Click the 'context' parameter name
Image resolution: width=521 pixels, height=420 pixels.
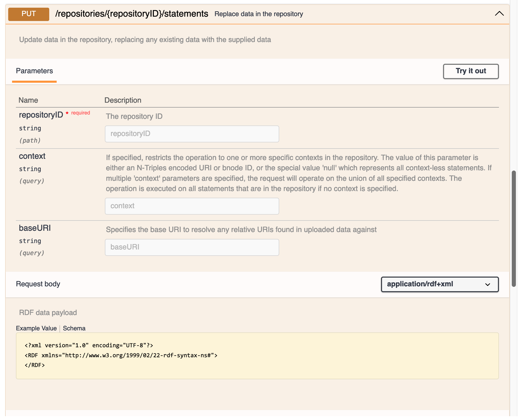point(32,156)
